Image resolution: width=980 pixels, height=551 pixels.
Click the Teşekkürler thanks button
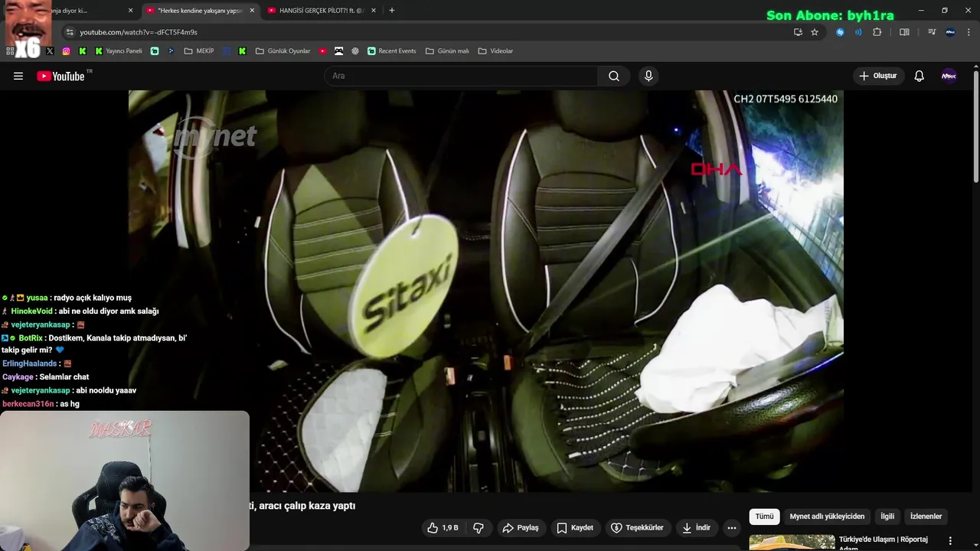637,528
